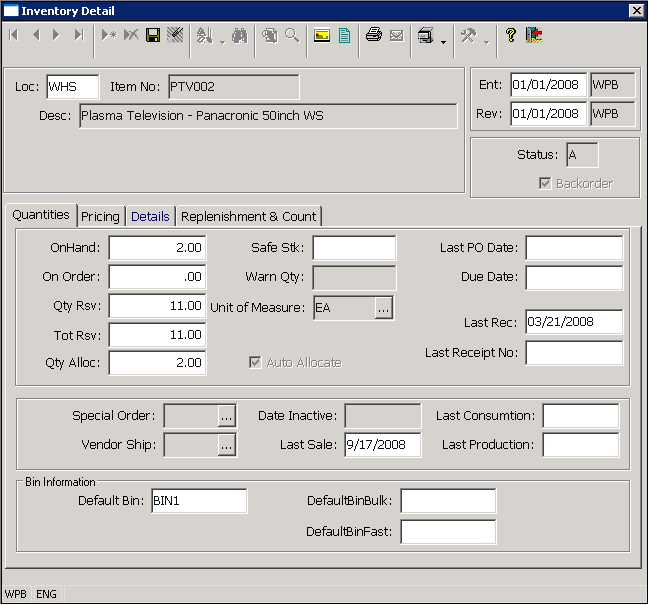
Task: Click the Last Rec date field
Action: (574, 322)
